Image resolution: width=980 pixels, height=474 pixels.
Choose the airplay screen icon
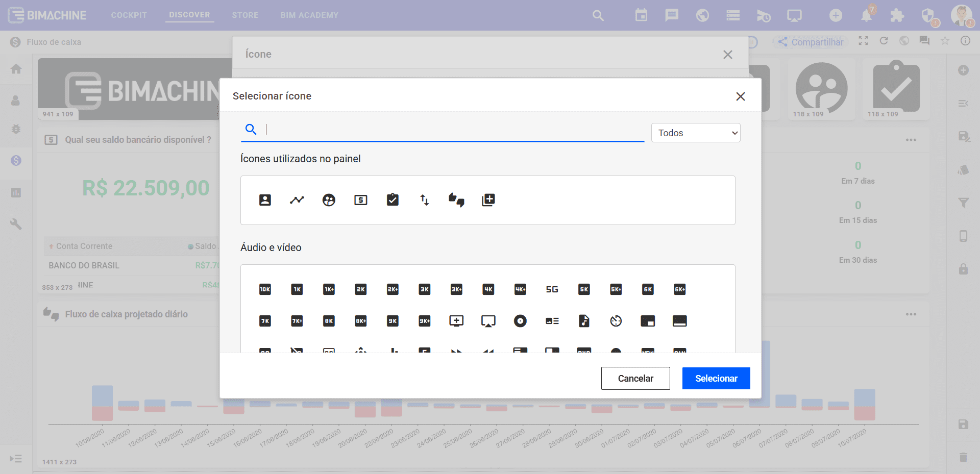(488, 321)
